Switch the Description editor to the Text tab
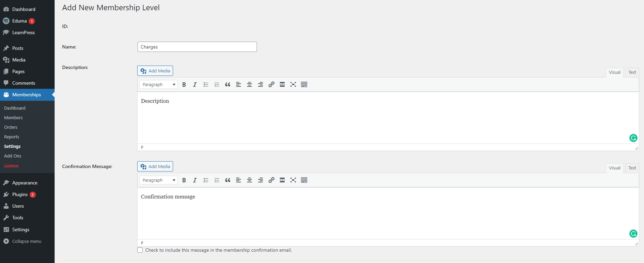 [x=632, y=72]
